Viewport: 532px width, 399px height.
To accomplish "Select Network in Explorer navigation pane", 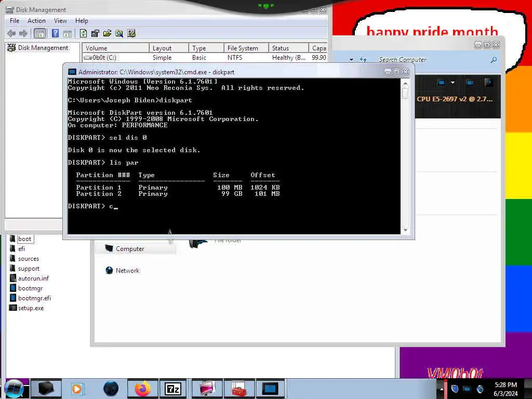I will coord(122,270).
